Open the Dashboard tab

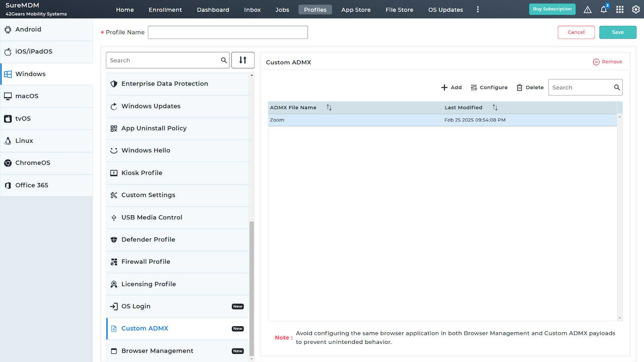click(x=213, y=10)
